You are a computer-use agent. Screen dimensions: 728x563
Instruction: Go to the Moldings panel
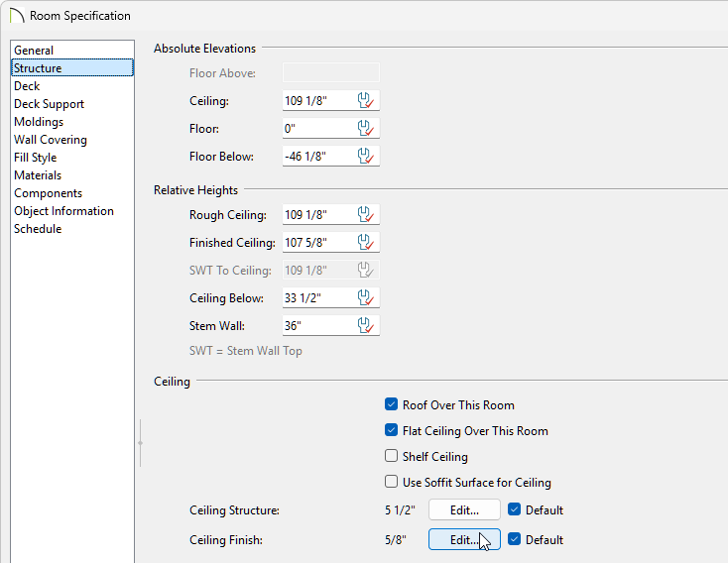72,122
